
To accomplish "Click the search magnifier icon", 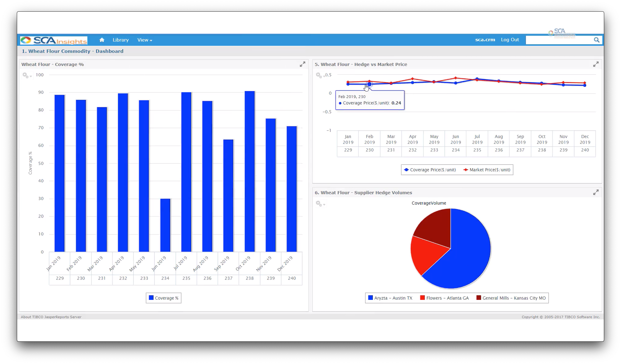I will [x=596, y=40].
